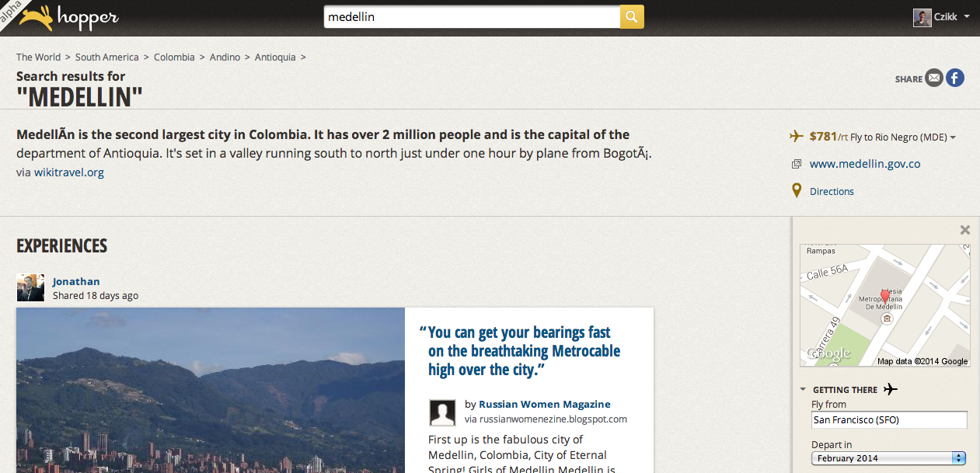Open www.medellin.gov.co website link
This screenshot has width=980, height=473.
pos(864,164)
